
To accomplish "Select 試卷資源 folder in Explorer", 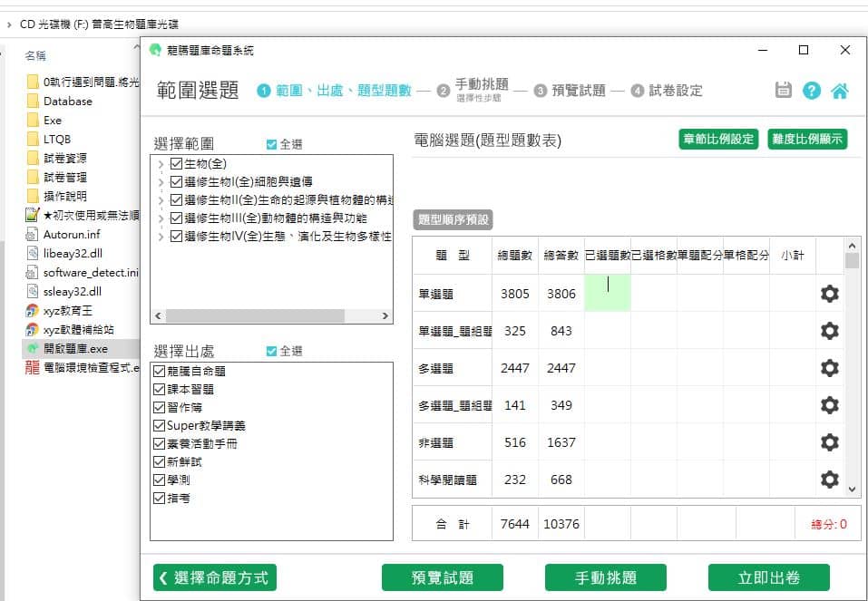I will (x=57, y=159).
